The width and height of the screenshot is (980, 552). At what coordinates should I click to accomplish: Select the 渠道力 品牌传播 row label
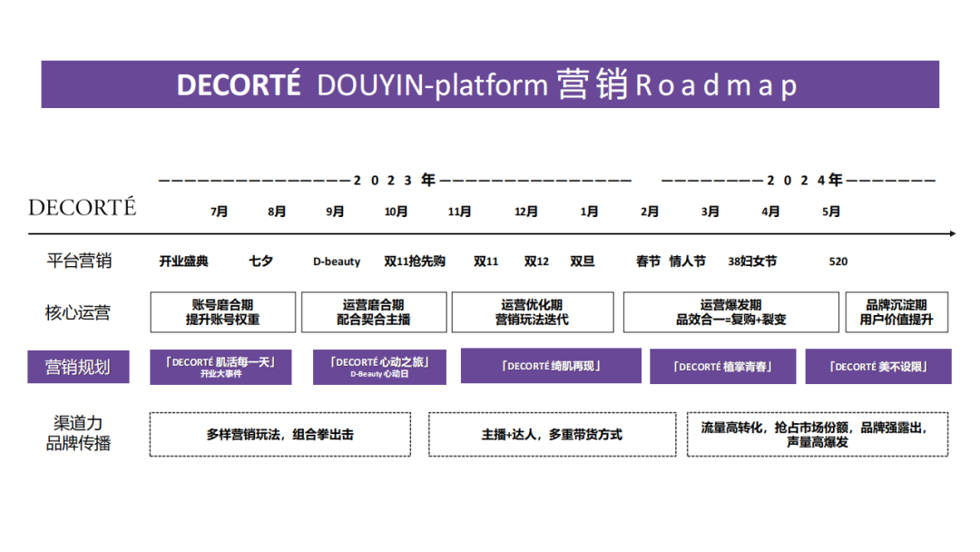[x=78, y=433]
